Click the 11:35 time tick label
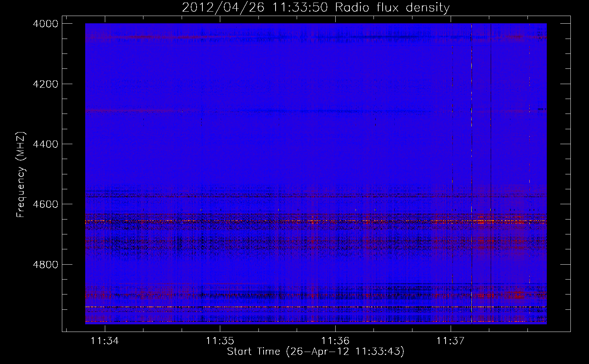 pyautogui.click(x=220, y=341)
